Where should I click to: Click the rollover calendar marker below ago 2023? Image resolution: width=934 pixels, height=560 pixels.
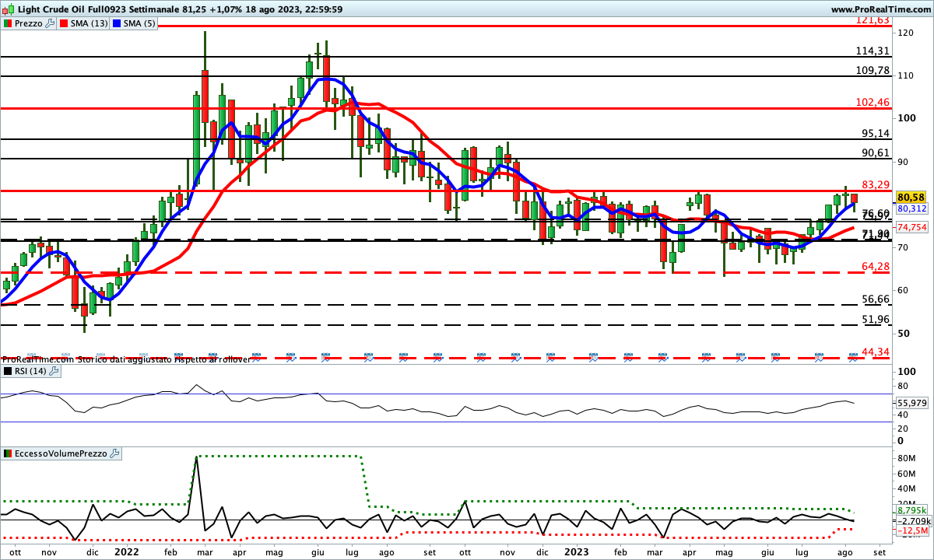853,356
